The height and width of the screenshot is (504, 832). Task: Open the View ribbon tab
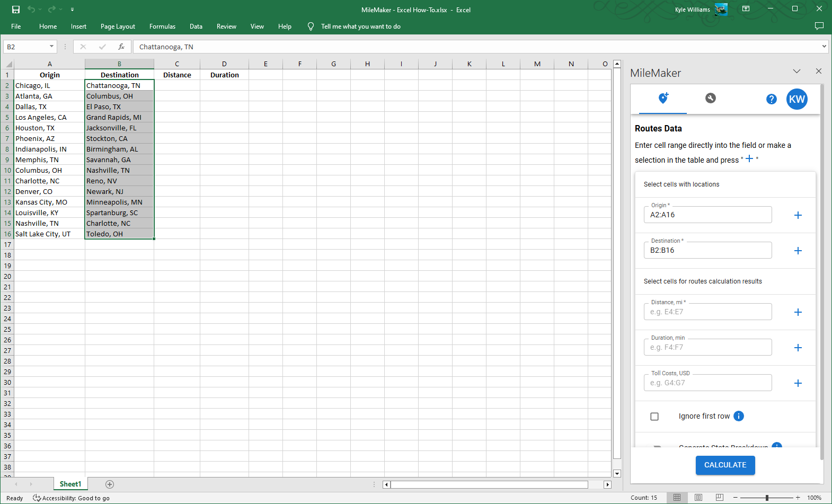pyautogui.click(x=257, y=26)
